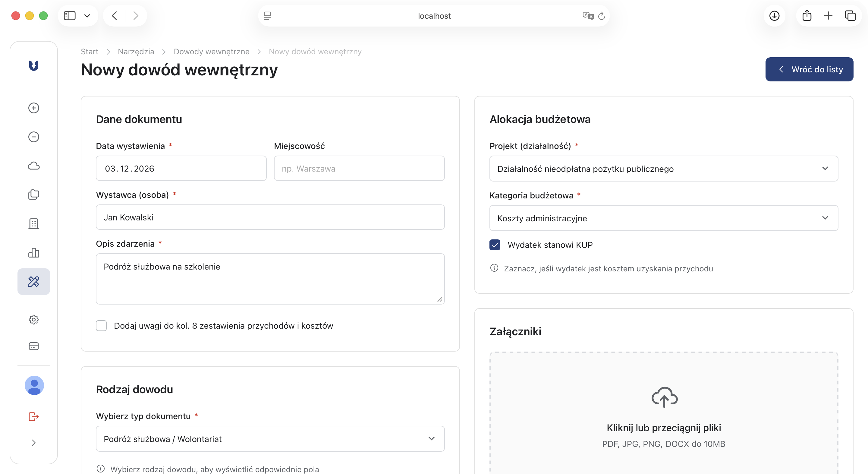Image resolution: width=868 pixels, height=474 pixels.
Task: Open the building icon in sidebar
Action: 34,223
